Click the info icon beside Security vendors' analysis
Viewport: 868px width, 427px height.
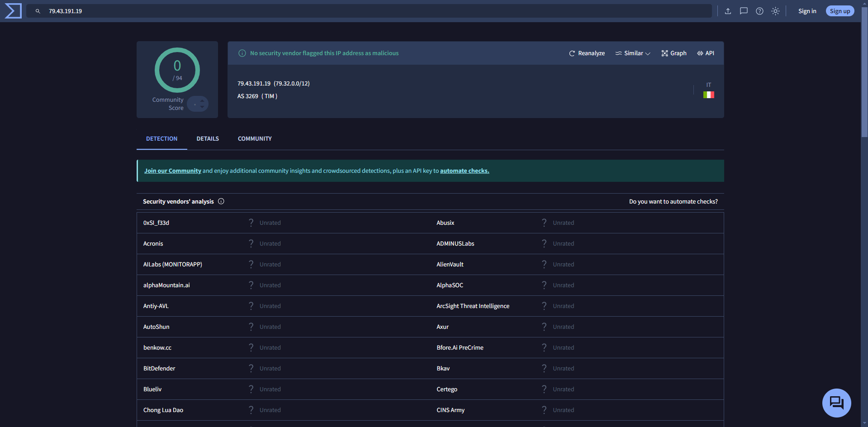coord(221,201)
